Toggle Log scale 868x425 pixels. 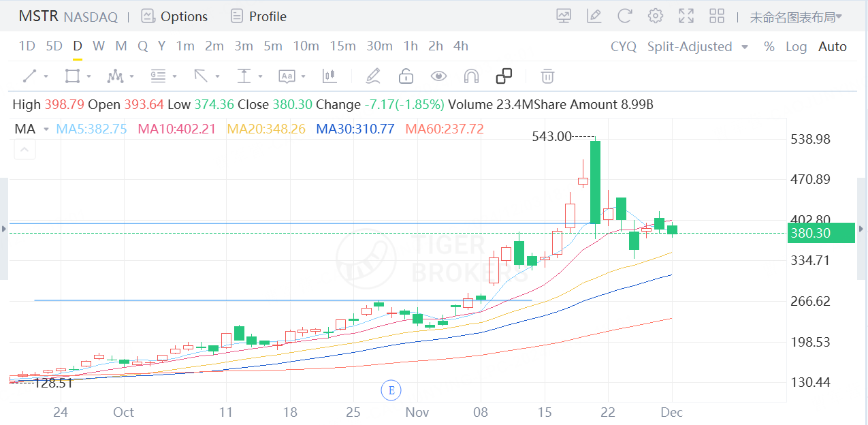click(796, 46)
